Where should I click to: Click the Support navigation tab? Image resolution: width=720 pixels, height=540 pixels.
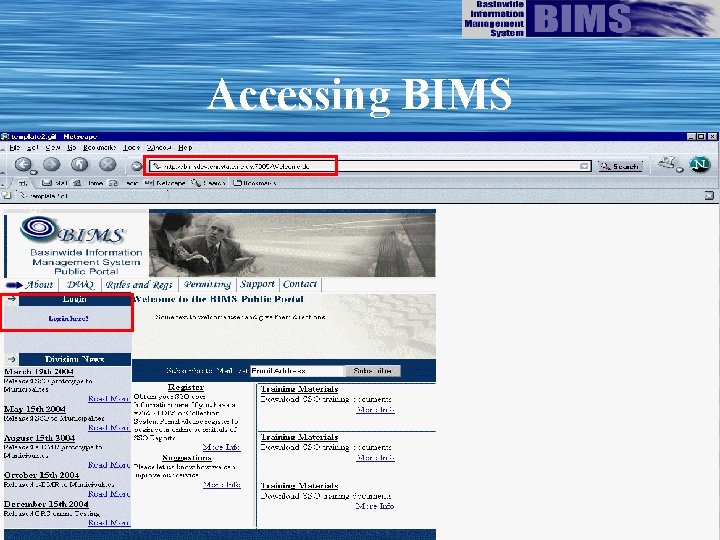pos(257,284)
